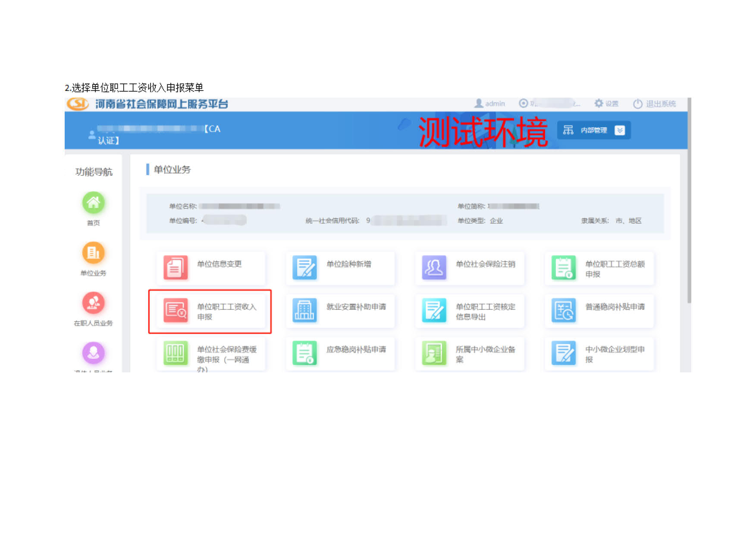Click the 就业安置补助申请 building icon
The image size is (756, 534).
tap(304, 310)
